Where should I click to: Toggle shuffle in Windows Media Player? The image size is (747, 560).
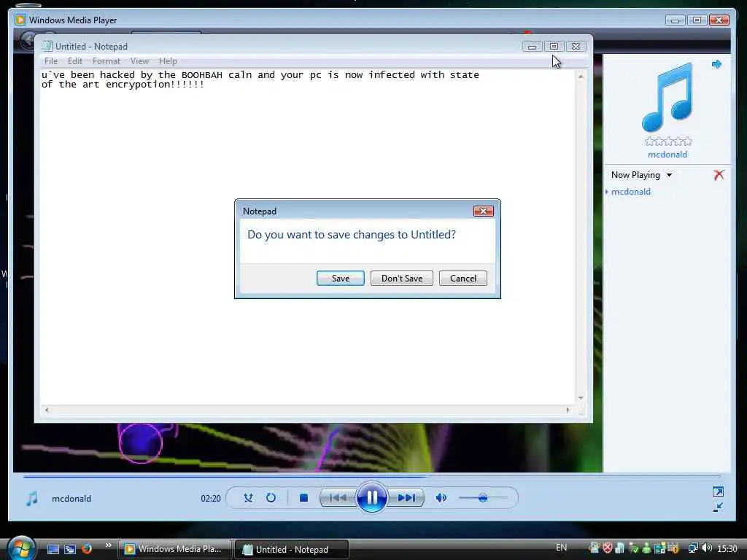[248, 497]
